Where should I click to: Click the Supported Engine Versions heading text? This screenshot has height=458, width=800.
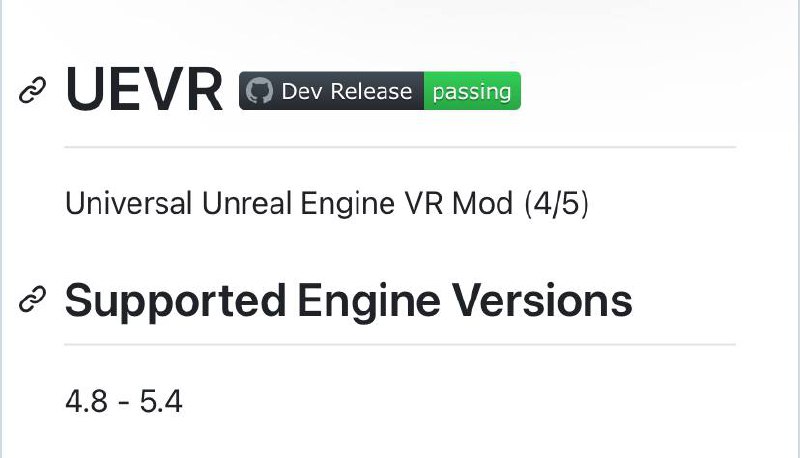pyautogui.click(x=348, y=301)
